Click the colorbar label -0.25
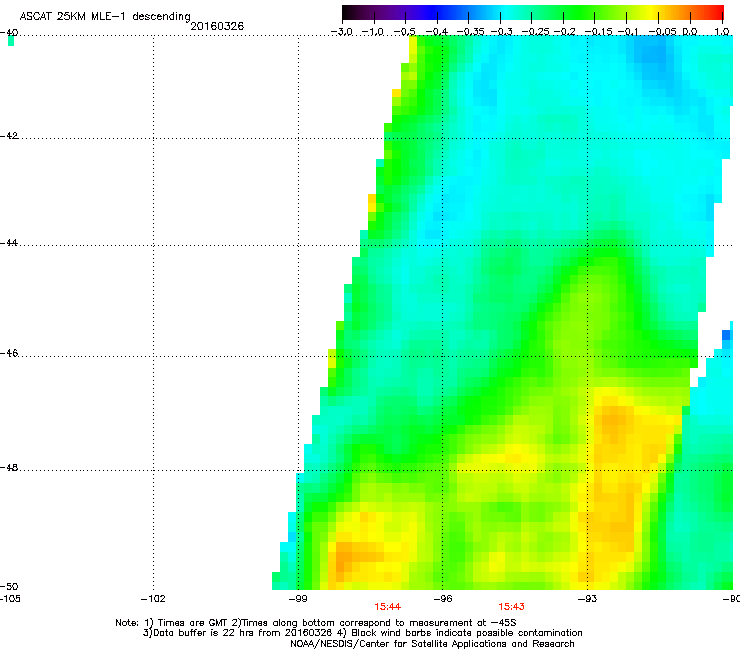 tap(536, 32)
